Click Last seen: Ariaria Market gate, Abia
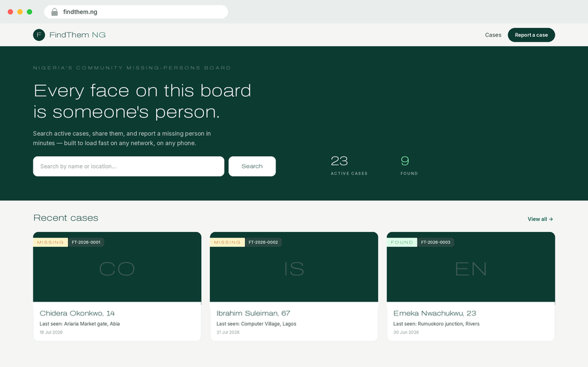Viewport: 588px width, 367px height. 80,324
